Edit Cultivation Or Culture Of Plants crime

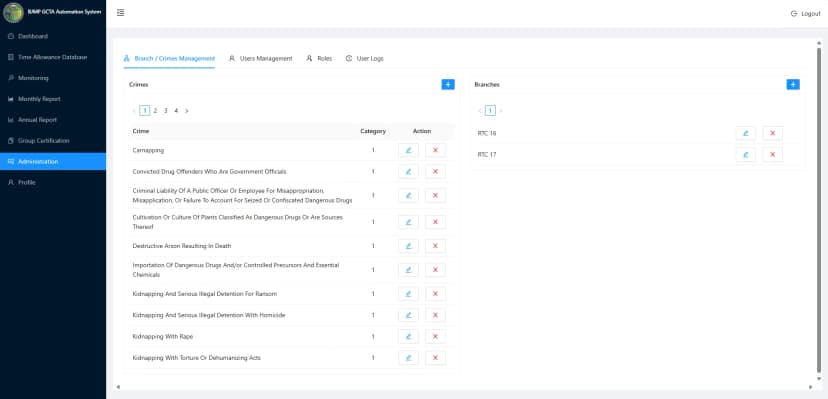(x=408, y=222)
